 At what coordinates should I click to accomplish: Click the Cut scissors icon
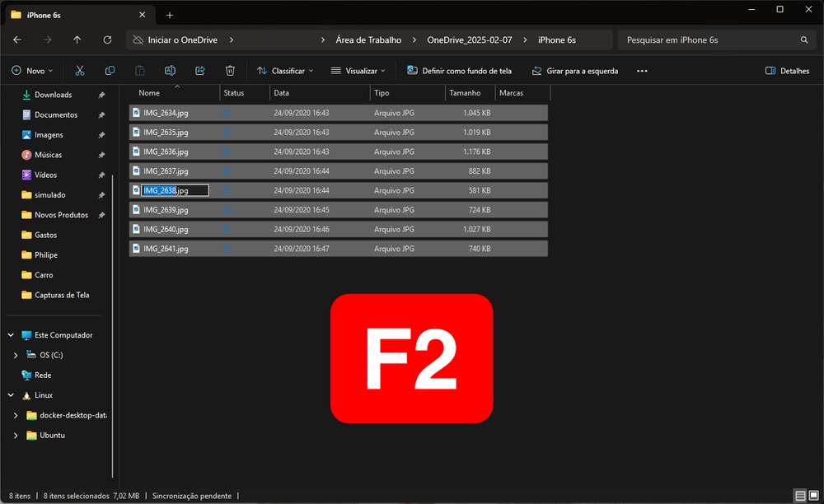(79, 71)
